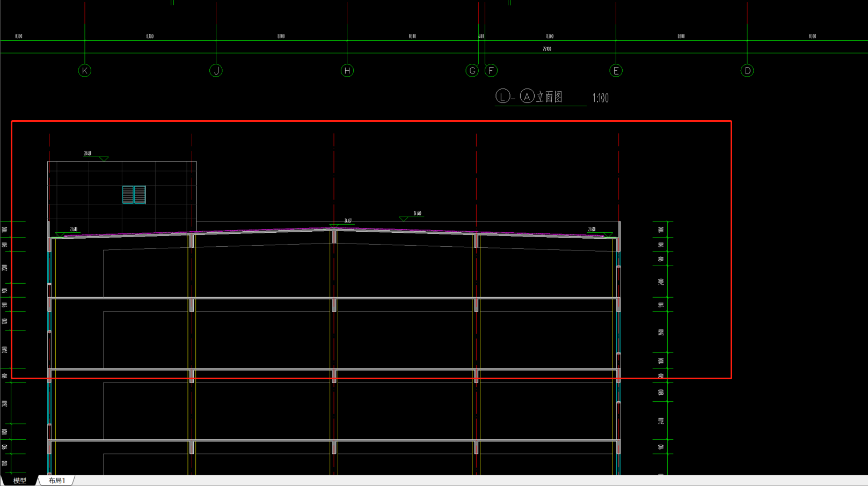
Task: Select the 8300 dimension between E and D
Action: (681, 36)
